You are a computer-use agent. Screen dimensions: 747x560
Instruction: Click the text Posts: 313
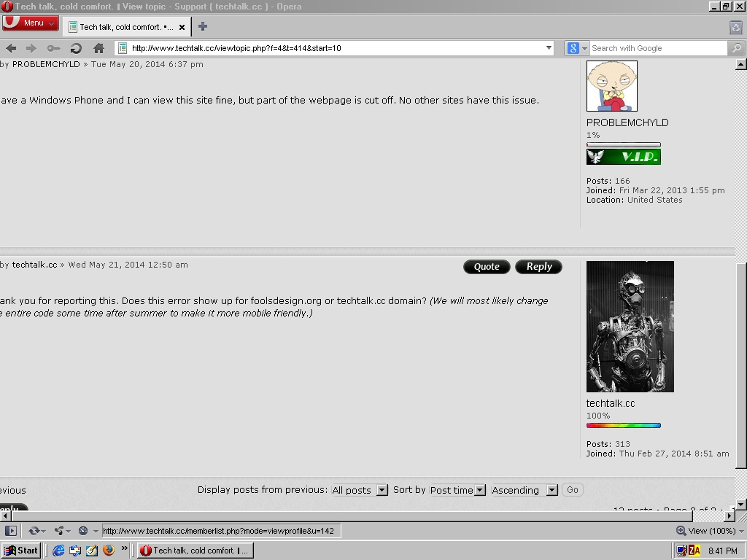click(x=608, y=444)
